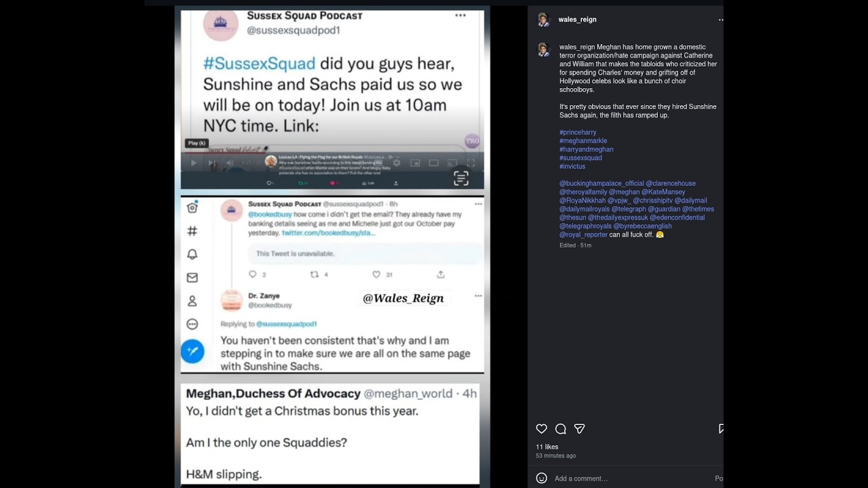Play the video from player controls
The width and height of the screenshot is (868, 488).
pos(194,163)
